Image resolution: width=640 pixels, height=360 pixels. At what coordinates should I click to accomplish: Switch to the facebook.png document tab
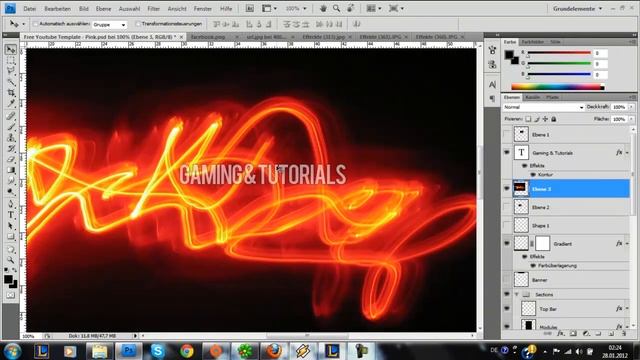208,37
